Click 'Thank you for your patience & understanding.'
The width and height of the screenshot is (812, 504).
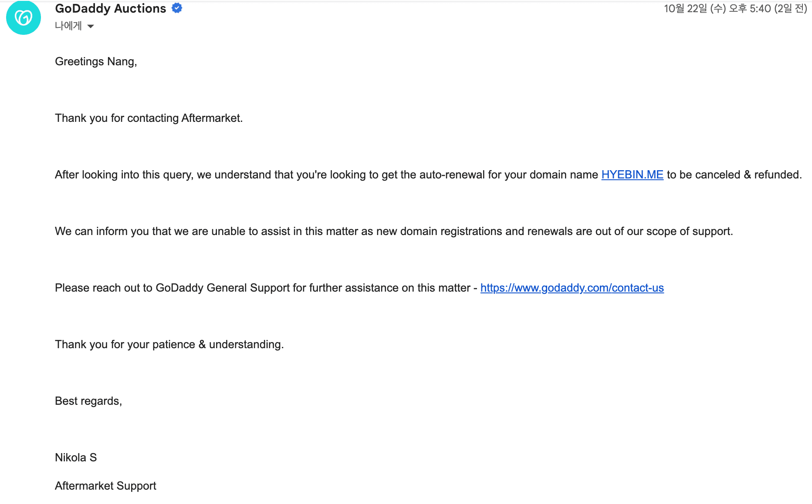pyautogui.click(x=169, y=345)
